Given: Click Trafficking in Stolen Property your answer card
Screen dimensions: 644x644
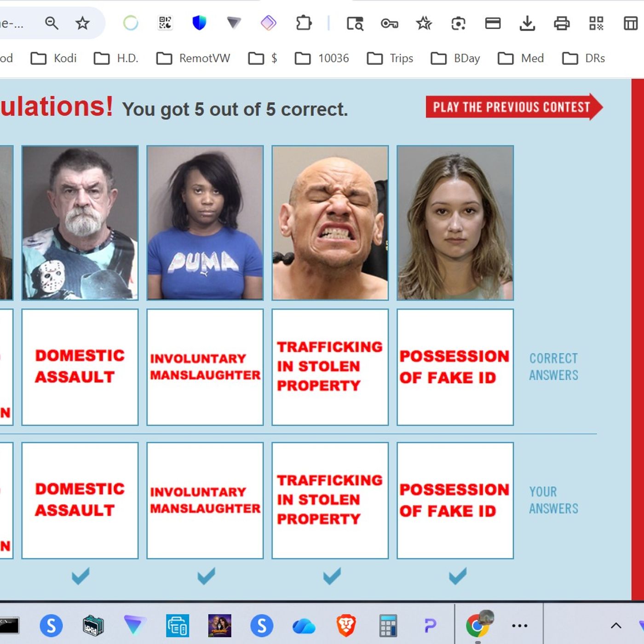Looking at the screenshot, I should tap(330, 500).
